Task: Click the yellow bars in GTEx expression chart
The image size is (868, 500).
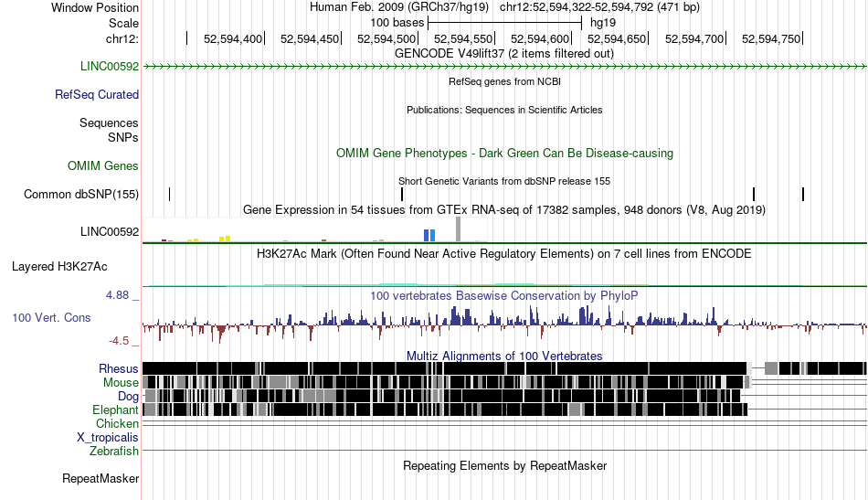Action: 225,239
